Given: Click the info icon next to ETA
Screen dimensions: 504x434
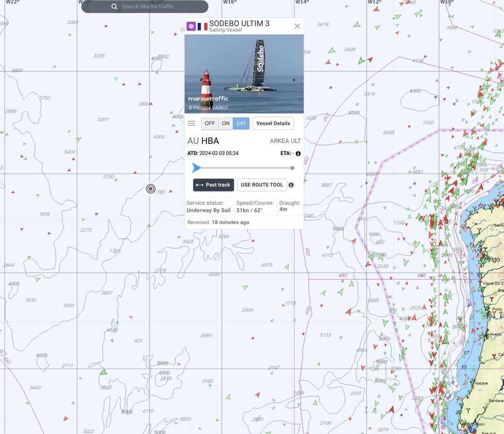Looking at the screenshot, I should 298,154.
